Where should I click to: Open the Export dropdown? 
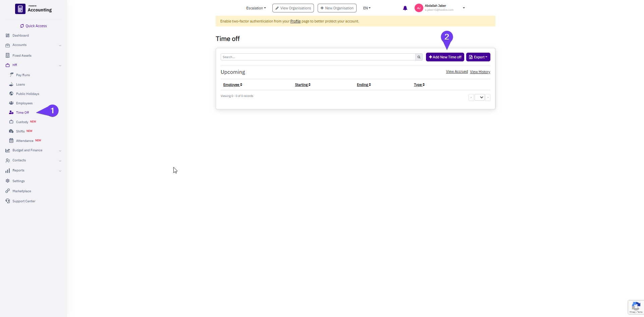[x=478, y=57]
